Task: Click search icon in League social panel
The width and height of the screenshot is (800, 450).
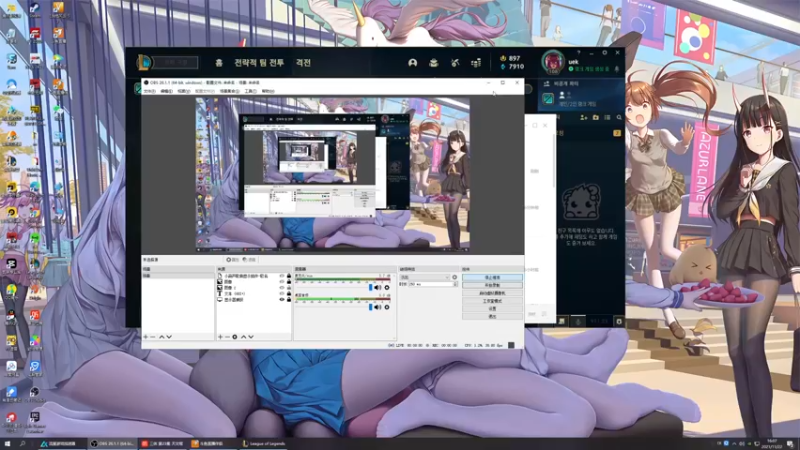Action: click(x=619, y=117)
